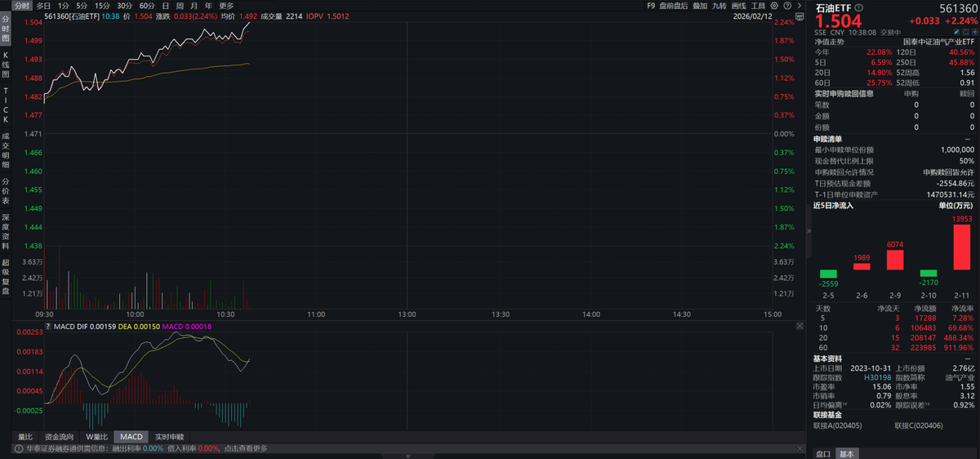Click the plus add-to-watchlist icon
The height and width of the screenshot is (459, 980).
973,32
